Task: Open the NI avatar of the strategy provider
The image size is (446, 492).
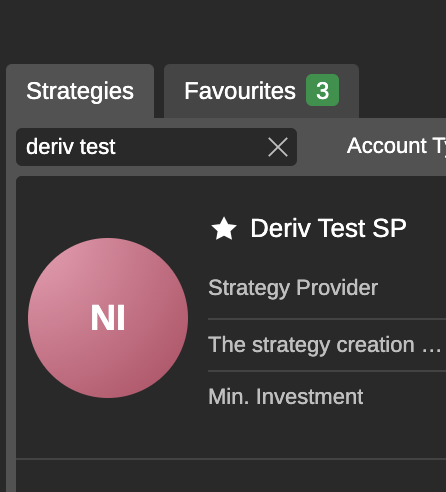Action: [108, 318]
